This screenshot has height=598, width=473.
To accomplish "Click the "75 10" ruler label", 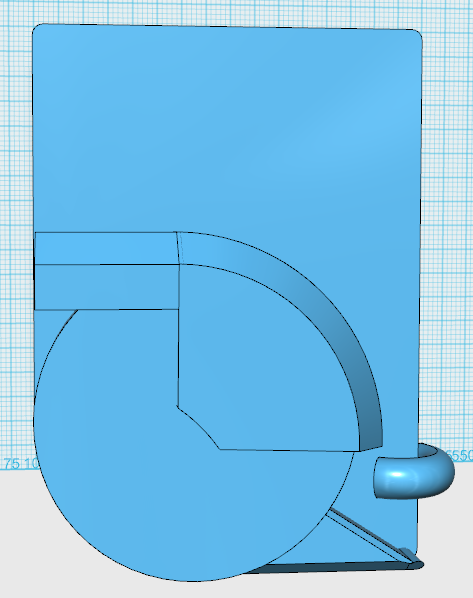I will (21, 463).
